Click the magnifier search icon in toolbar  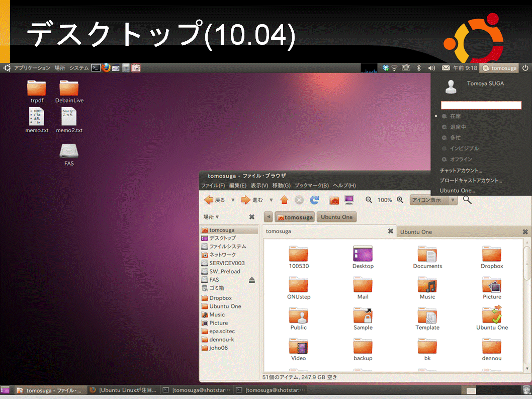[x=467, y=200]
